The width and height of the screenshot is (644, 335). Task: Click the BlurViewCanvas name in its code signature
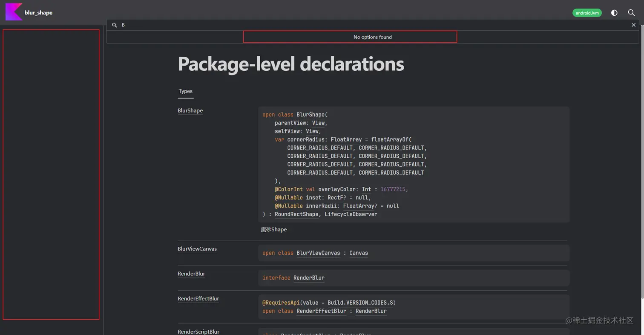pyautogui.click(x=318, y=253)
